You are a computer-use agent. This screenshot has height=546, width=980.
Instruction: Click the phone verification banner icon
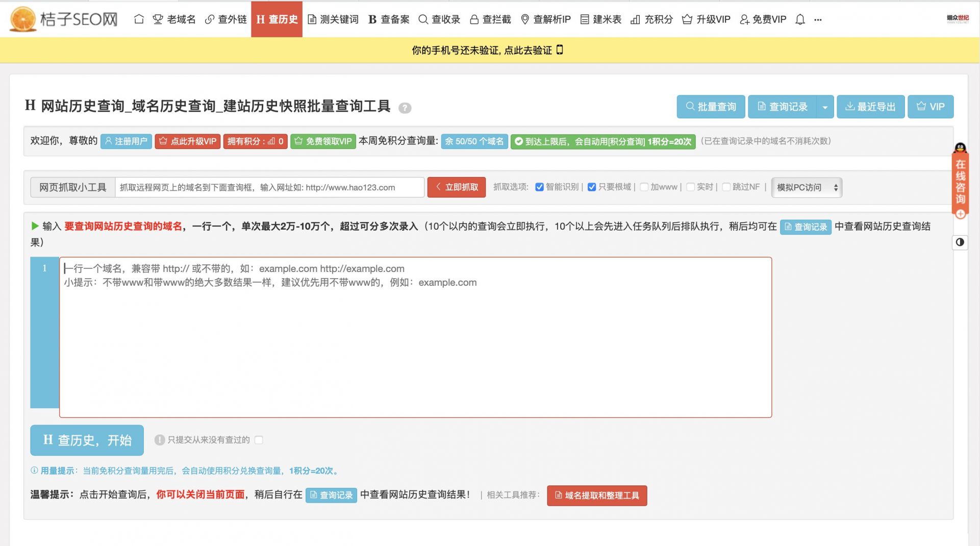[560, 50]
